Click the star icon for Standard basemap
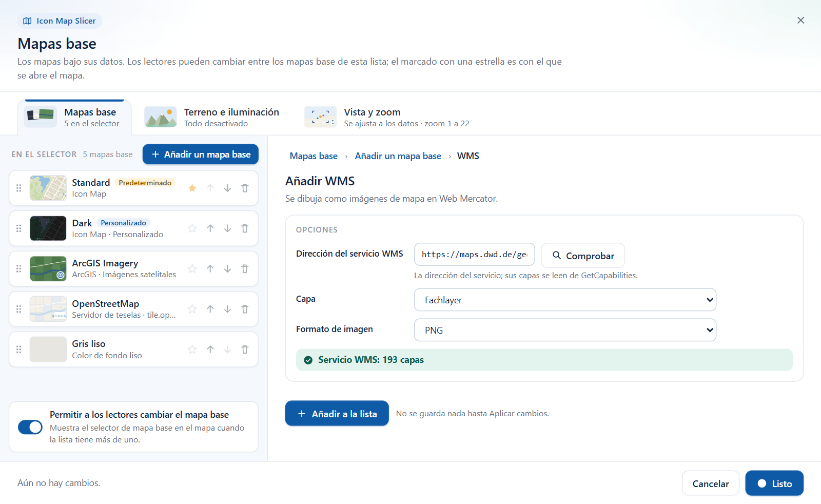The height and width of the screenshot is (504, 821). pos(192,188)
